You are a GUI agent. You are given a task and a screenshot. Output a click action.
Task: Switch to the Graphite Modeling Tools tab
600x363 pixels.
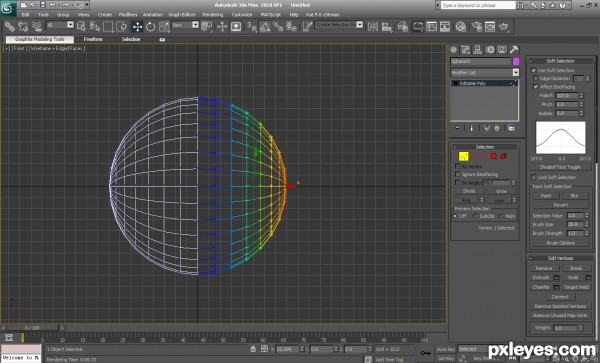coord(40,39)
